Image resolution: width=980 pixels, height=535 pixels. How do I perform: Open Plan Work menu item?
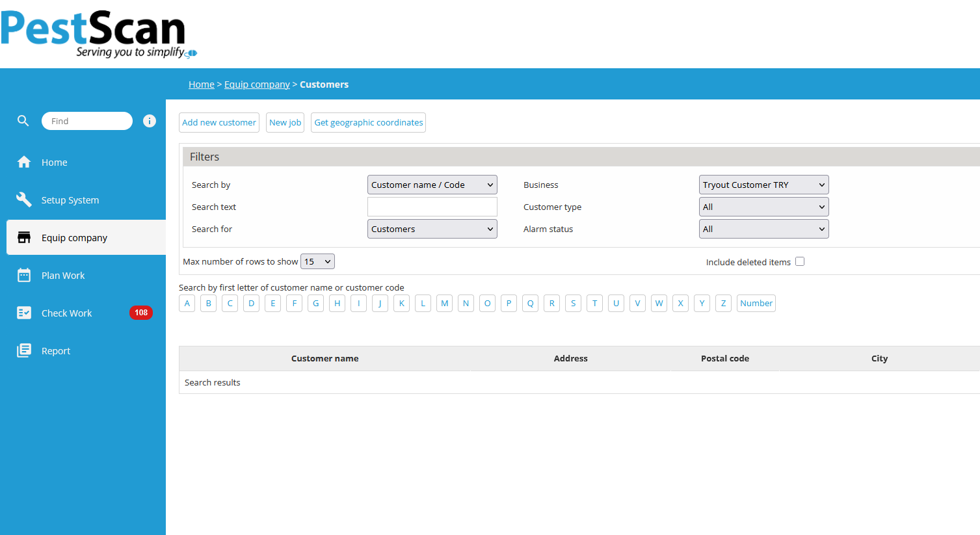point(63,276)
